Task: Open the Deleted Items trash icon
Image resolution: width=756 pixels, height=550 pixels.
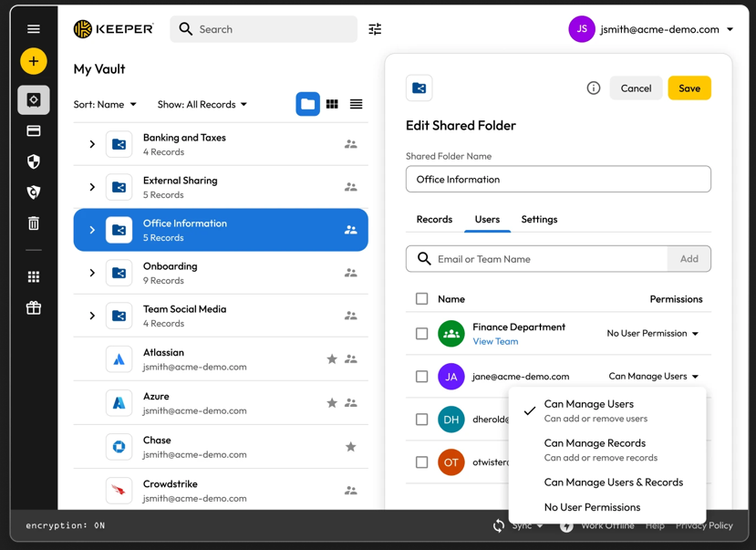Action: pyautogui.click(x=34, y=223)
